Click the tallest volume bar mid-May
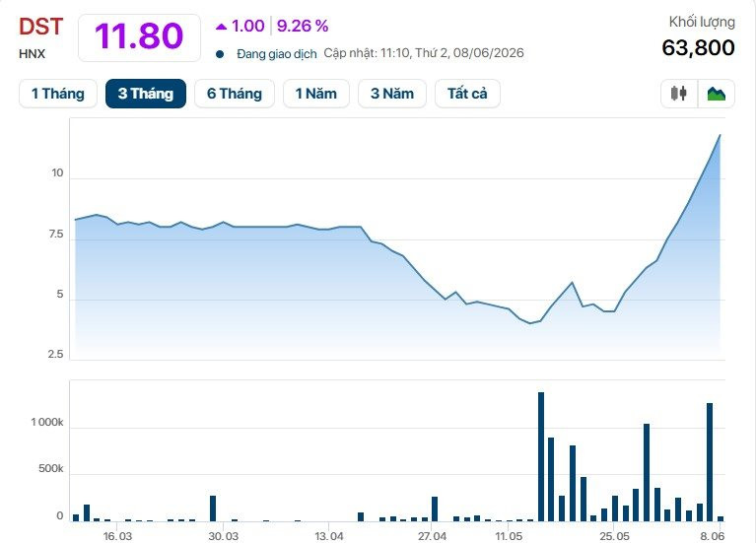756x543 pixels. point(541,456)
